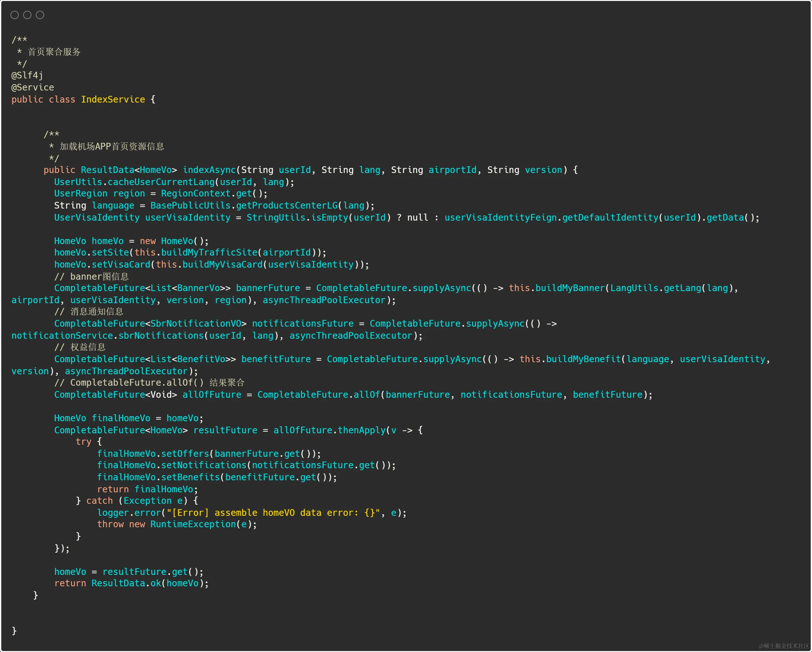Click the third window control circle
This screenshot has height=652, width=812.
[x=40, y=15]
